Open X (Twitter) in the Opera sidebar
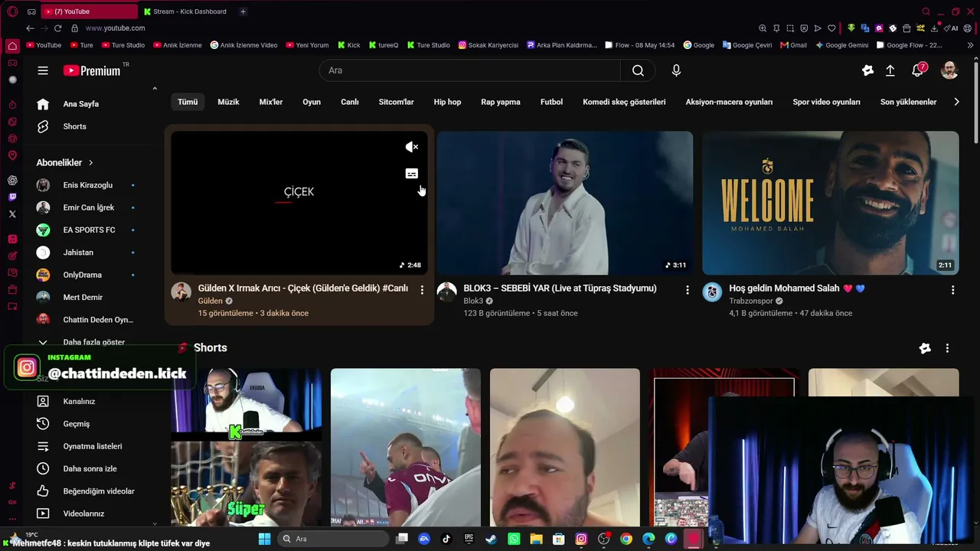 coord(12,214)
